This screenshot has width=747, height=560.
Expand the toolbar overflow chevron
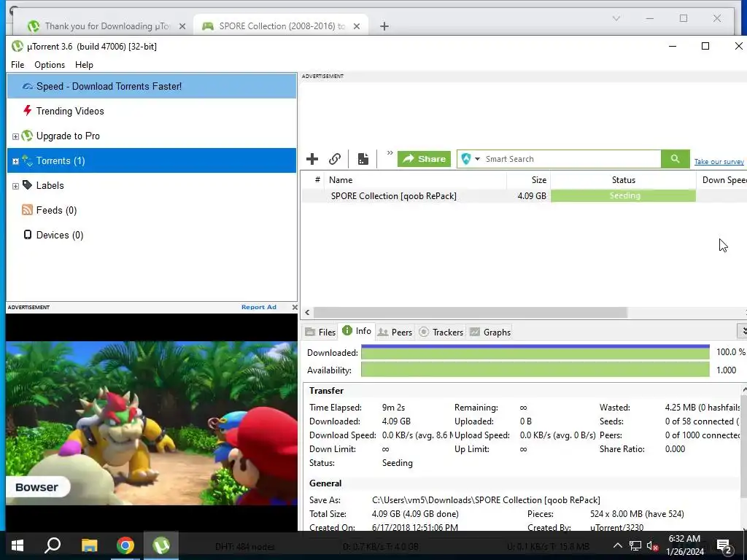tap(390, 153)
